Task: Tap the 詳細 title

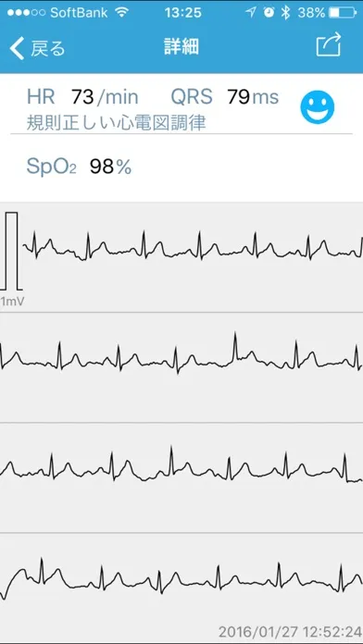Action: (181, 47)
